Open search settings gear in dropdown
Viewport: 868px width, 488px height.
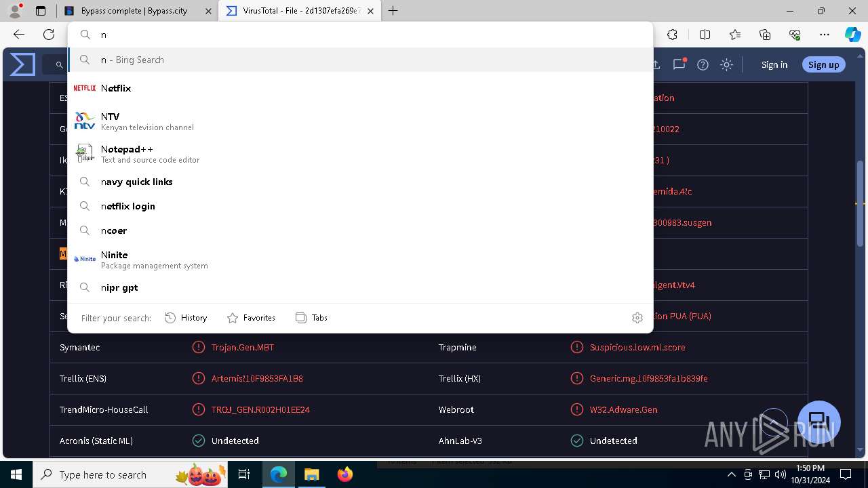(x=637, y=318)
